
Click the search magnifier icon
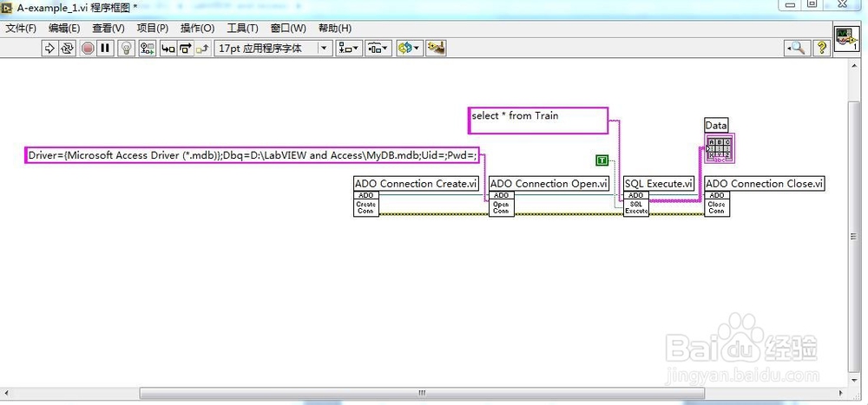tap(798, 49)
